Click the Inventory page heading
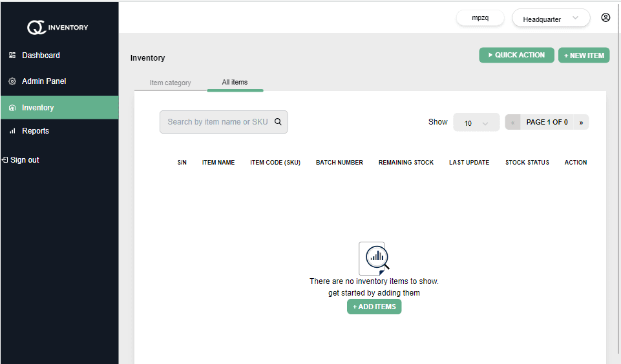Image resolution: width=621 pixels, height=364 pixels. pyautogui.click(x=148, y=58)
